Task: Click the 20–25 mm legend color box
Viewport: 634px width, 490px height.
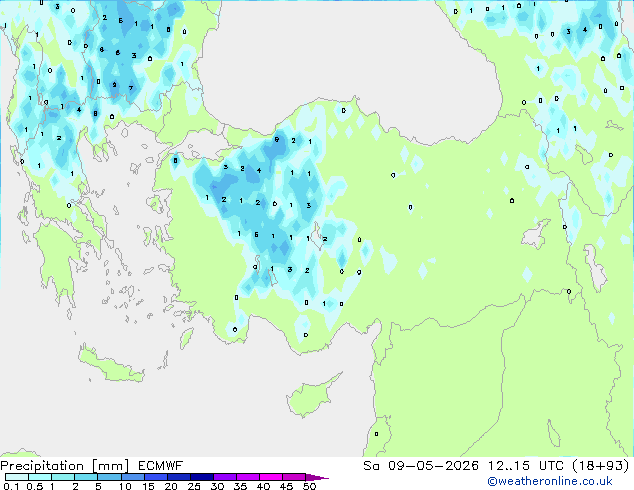Action: (178, 477)
